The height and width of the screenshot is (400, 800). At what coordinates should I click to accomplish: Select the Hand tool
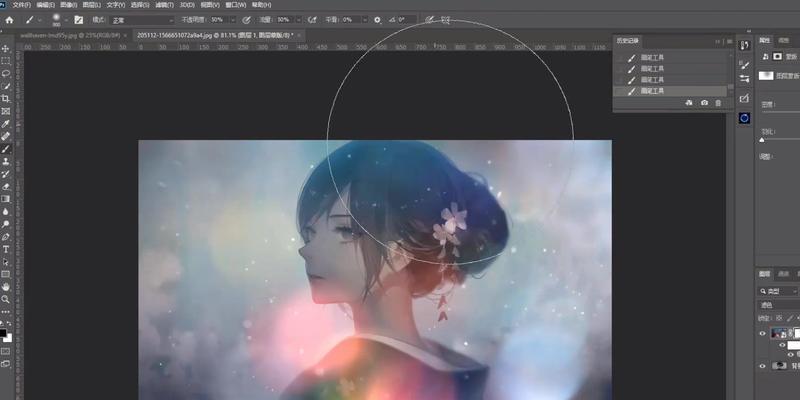click(x=6, y=287)
